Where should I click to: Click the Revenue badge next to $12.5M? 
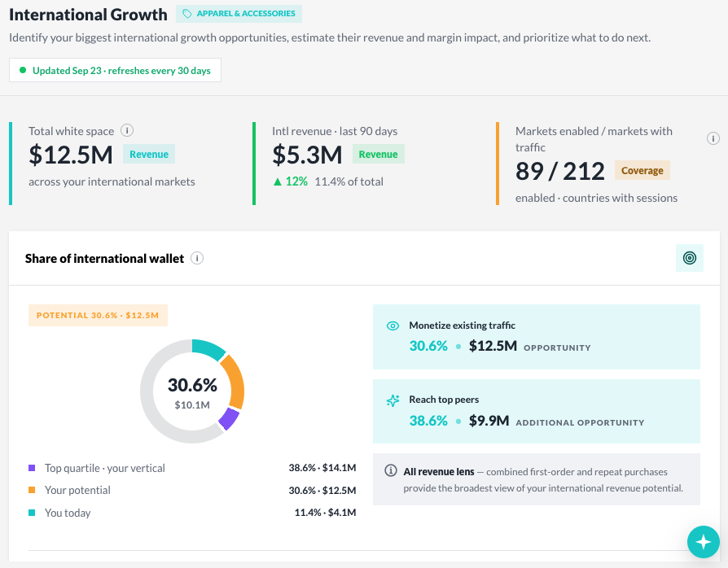coord(149,154)
